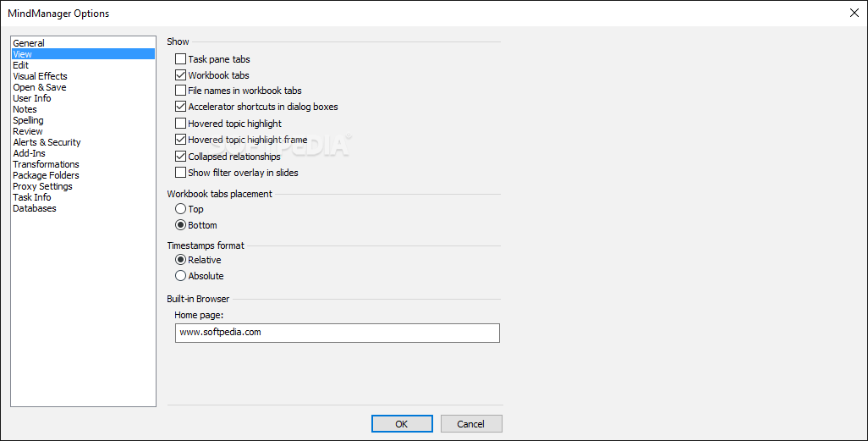868x441 pixels.
Task: Select Top for workbook tabs placement
Action: click(180, 209)
